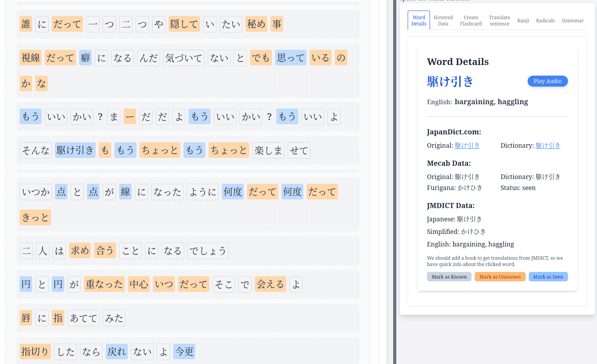Image resolution: width=597 pixels, height=364 pixels.
Task: Open the JapanDict Original link 駆け引き
Action: (x=467, y=145)
